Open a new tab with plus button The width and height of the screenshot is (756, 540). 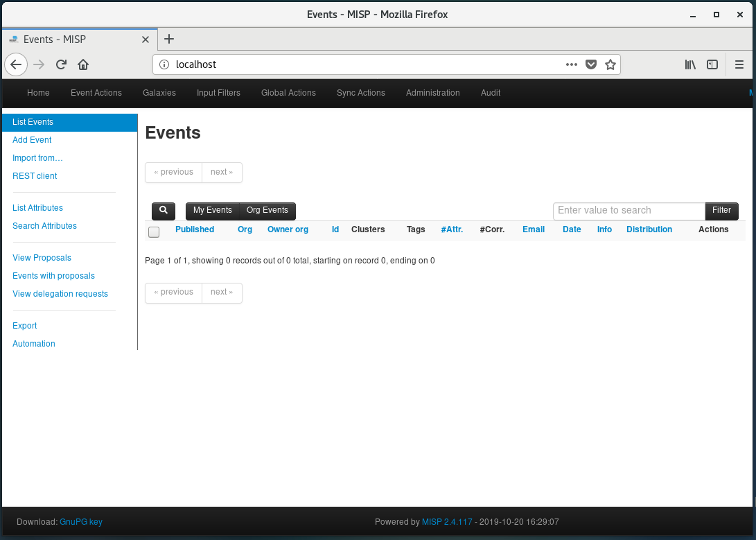(x=169, y=39)
